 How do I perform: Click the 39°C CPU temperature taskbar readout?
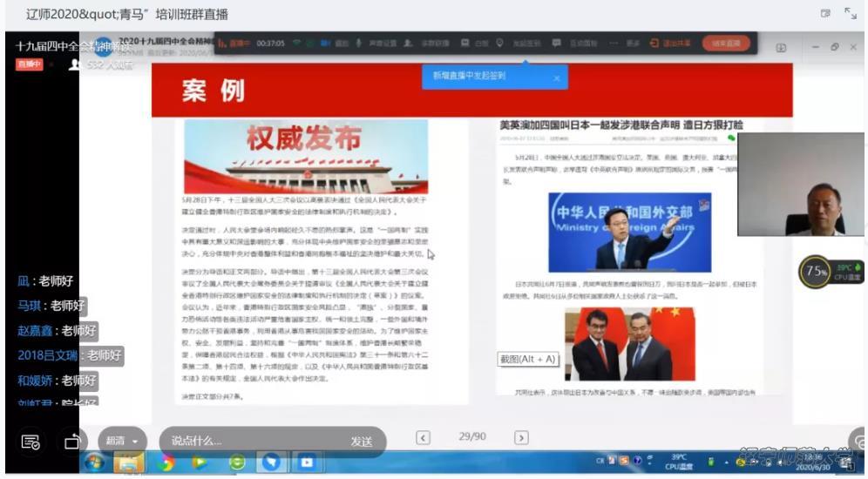(x=679, y=462)
